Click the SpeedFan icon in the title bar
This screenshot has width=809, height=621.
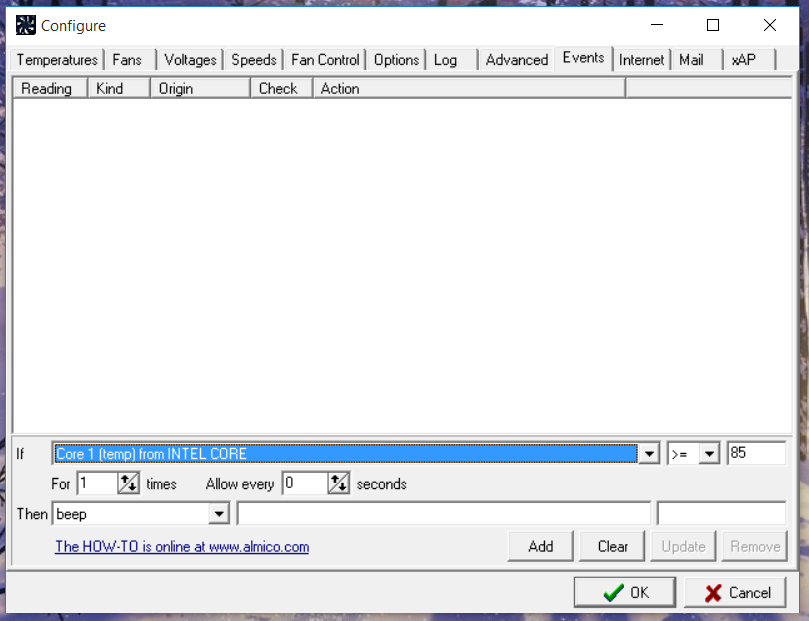(24, 24)
